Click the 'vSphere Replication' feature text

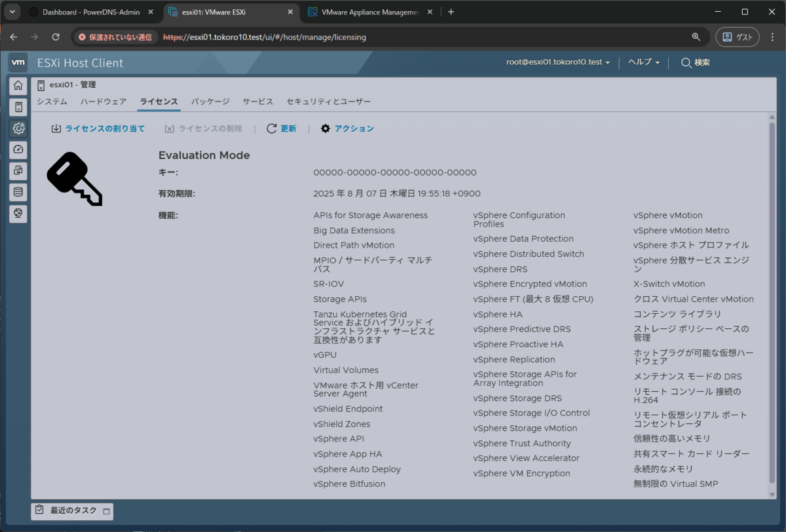pos(514,360)
